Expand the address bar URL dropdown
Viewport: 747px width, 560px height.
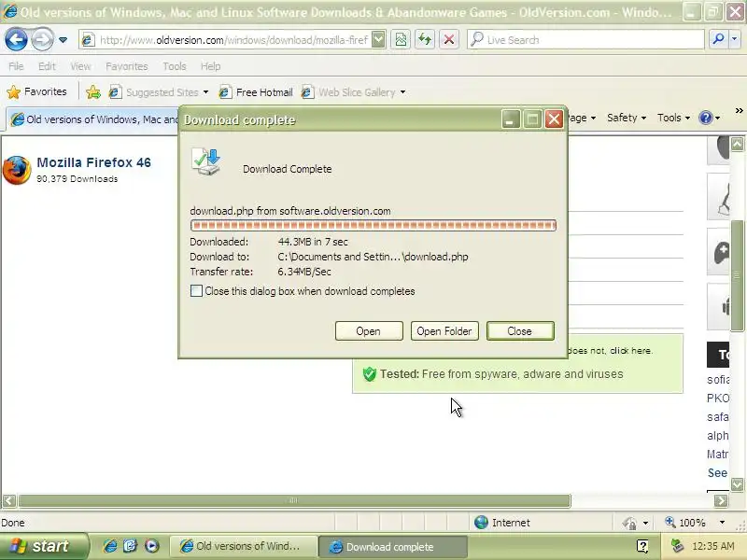click(x=378, y=40)
